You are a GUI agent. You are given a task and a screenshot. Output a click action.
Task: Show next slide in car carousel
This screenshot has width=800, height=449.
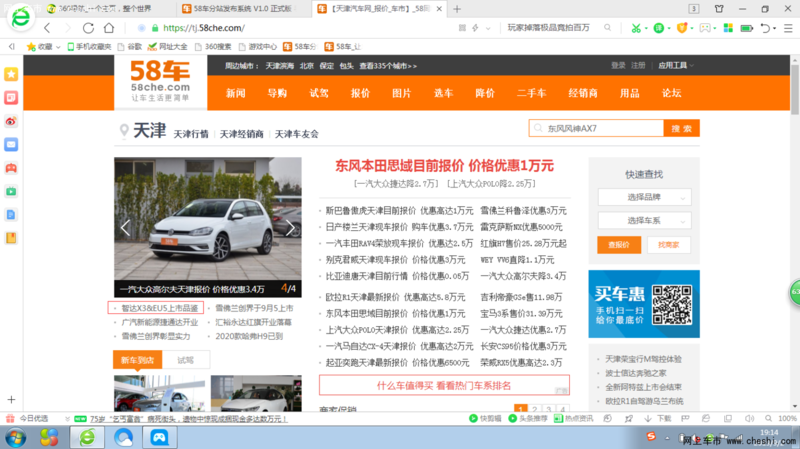pos(290,228)
